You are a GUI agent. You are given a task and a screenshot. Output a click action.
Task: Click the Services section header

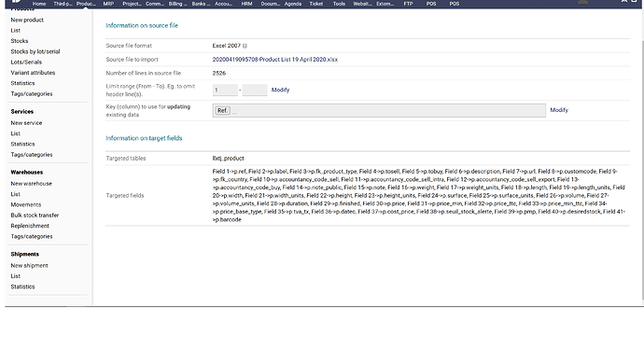pyautogui.click(x=22, y=112)
